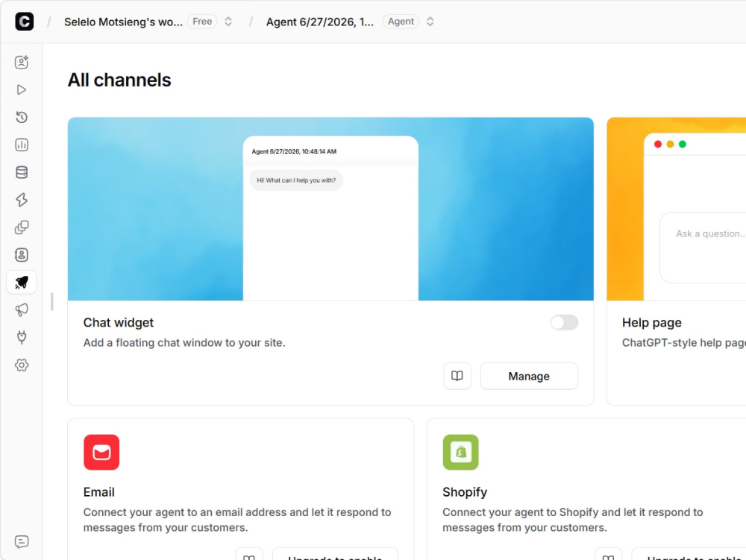Open the feedback chat icon at bottom
The width and height of the screenshot is (746, 560).
pyautogui.click(x=22, y=542)
